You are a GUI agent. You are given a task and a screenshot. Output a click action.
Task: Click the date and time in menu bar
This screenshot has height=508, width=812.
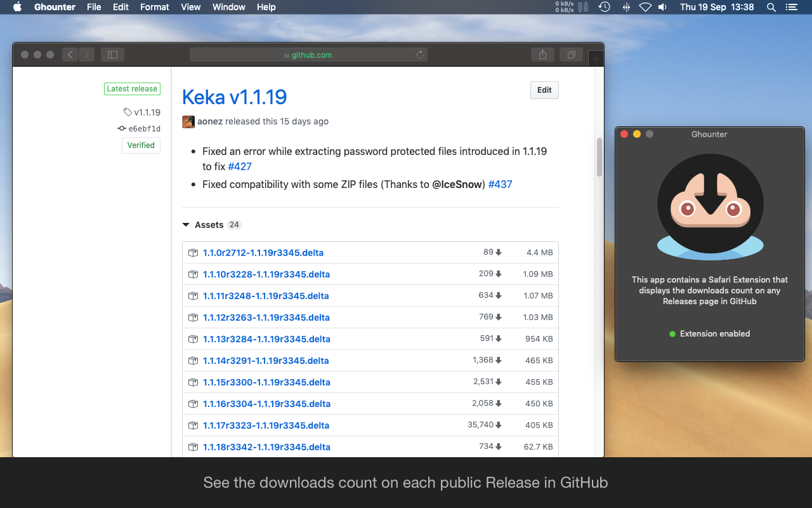(717, 7)
